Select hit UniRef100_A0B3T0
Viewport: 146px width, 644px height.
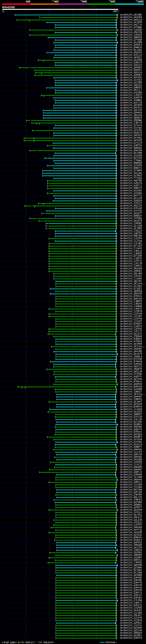tap(131, 377)
